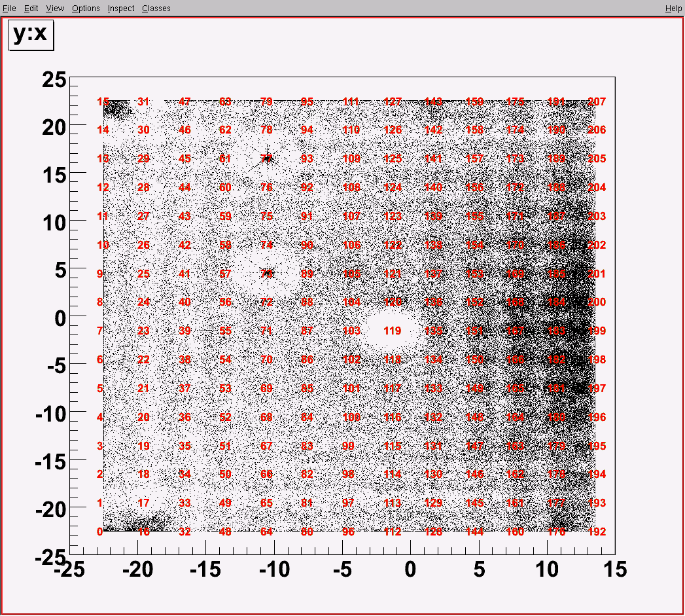Click the red label 100
This screenshot has height=616, width=685.
[352, 418]
